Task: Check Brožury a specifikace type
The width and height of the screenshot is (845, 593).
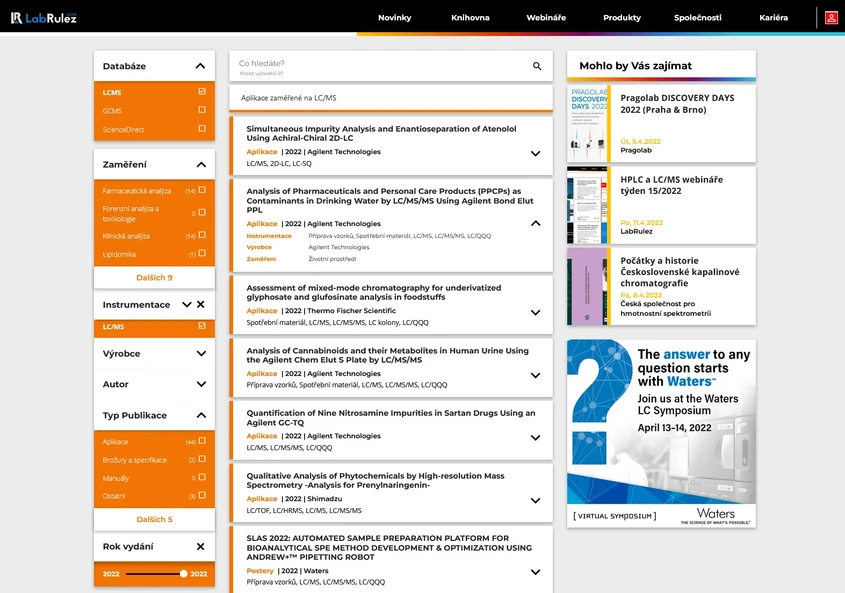Action: click(x=202, y=459)
